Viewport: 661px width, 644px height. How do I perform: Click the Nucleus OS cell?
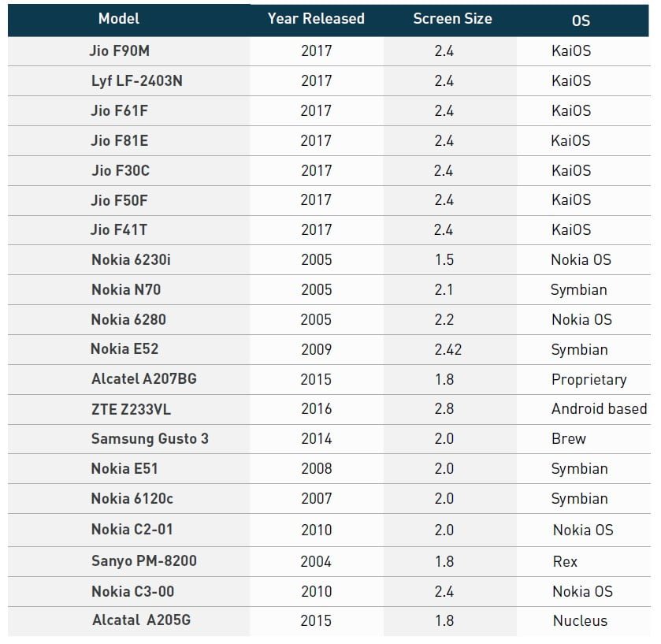(580, 621)
